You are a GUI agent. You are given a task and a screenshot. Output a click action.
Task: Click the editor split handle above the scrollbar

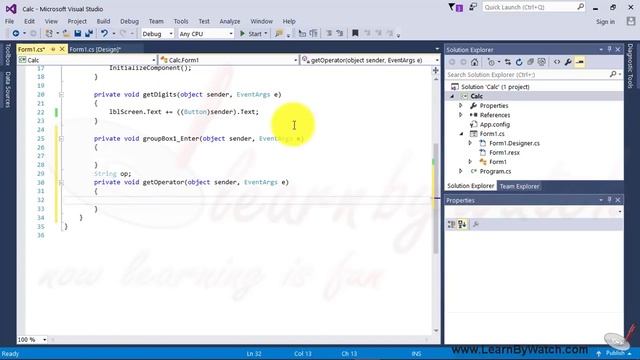[436, 71]
